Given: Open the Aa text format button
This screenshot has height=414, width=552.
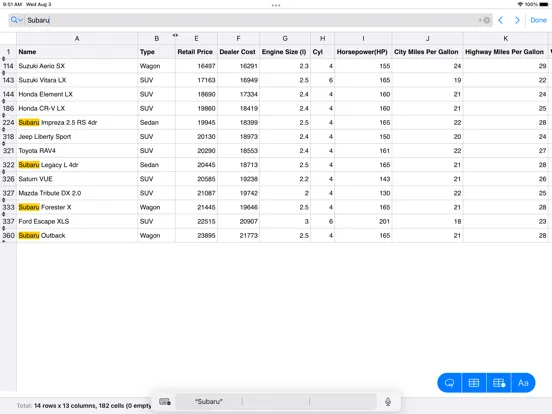Looking at the screenshot, I should coord(523,383).
